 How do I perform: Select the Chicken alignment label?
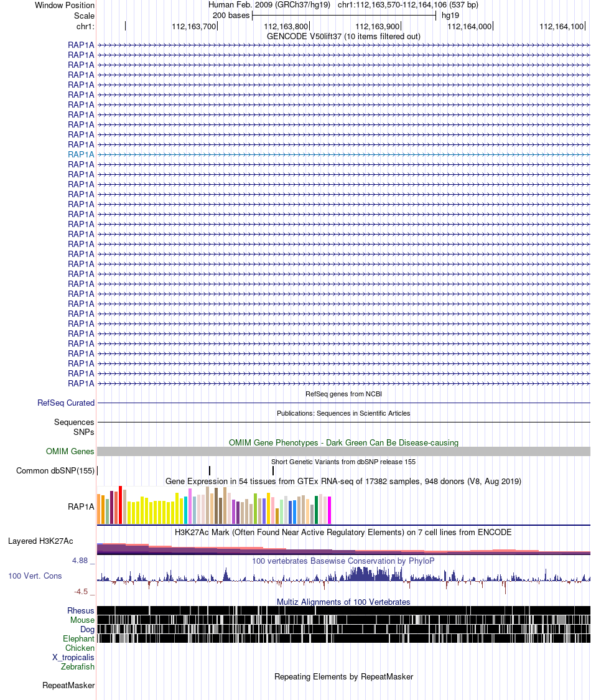[80, 648]
